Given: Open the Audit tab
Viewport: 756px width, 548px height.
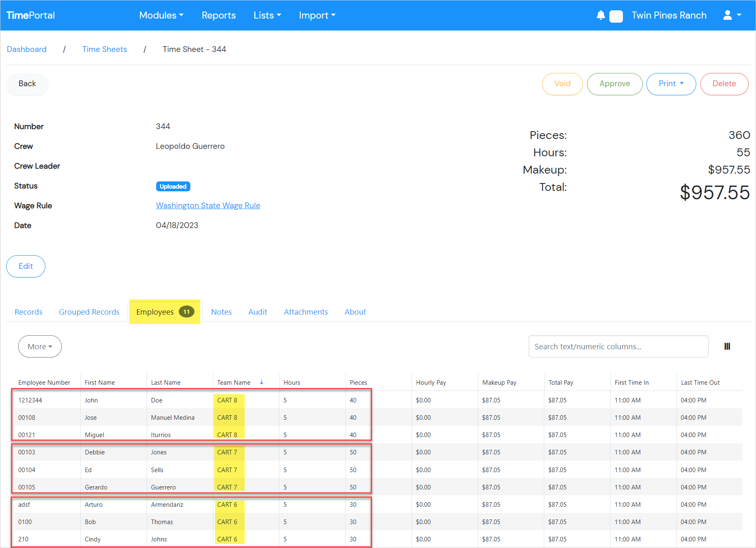Looking at the screenshot, I should pyautogui.click(x=257, y=312).
